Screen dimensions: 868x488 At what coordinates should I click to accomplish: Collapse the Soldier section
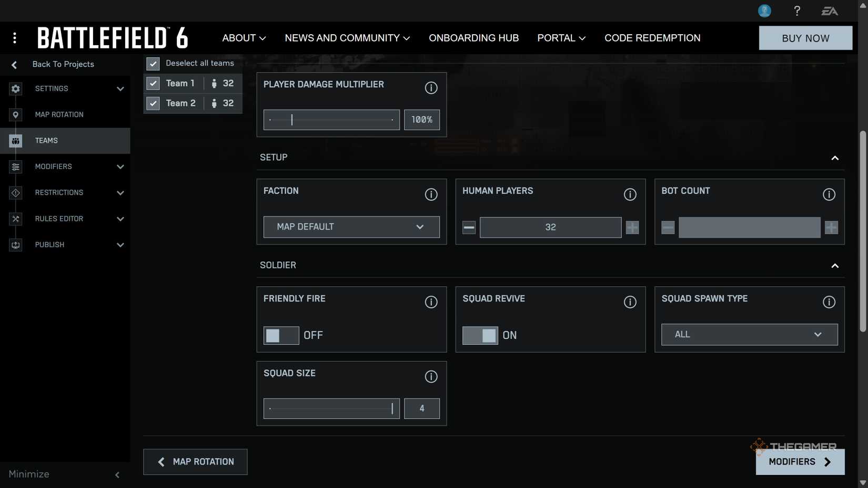pyautogui.click(x=835, y=266)
